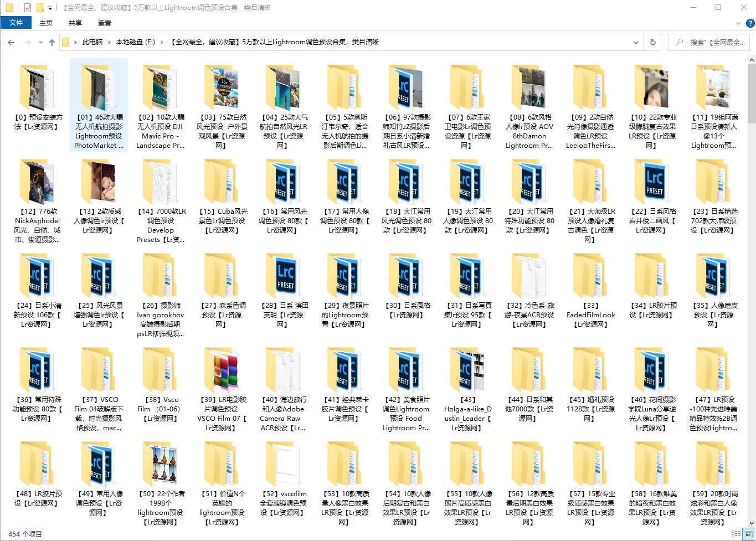The width and height of the screenshot is (756, 541).
Task: Select folder 【26】摄影师 Ivan gorokhov
Action: click(161, 293)
